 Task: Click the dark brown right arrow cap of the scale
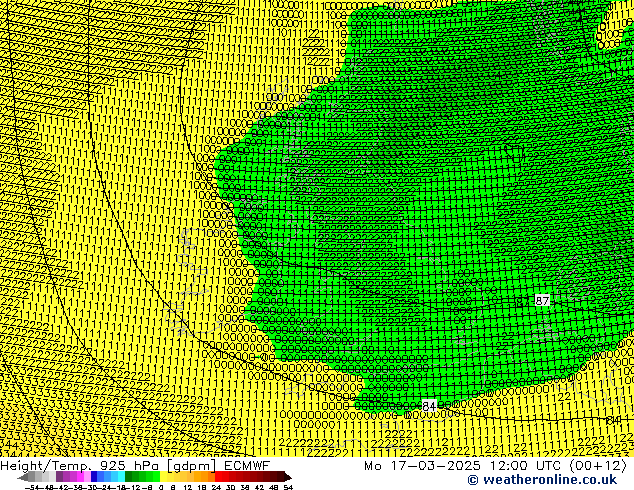tap(288, 478)
